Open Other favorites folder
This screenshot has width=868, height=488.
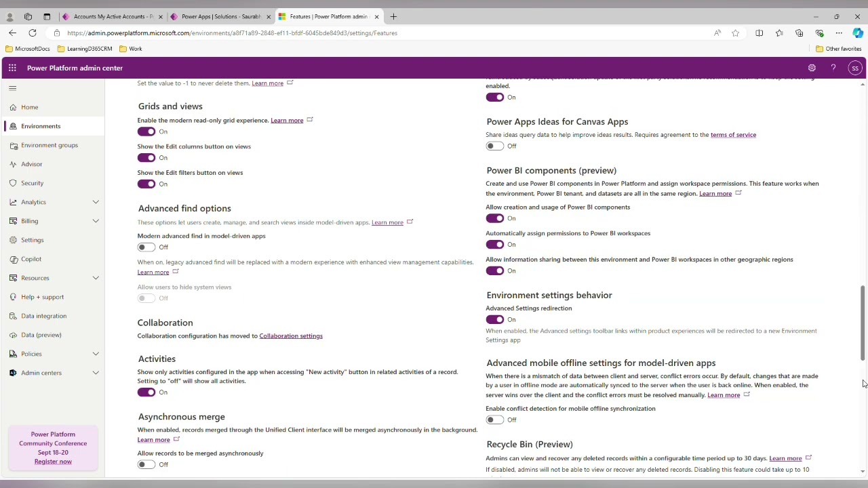point(839,49)
